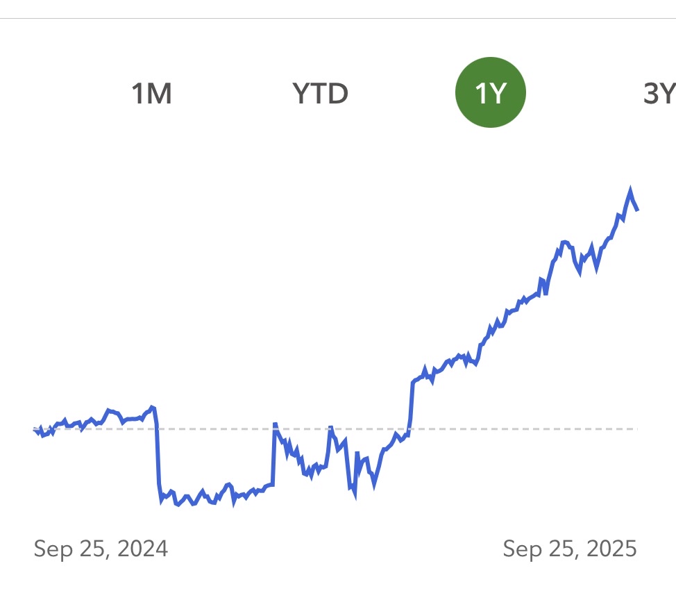Screen dimensions: 676x616
Task: Click the small dip before the final peak
Action: [622, 219]
